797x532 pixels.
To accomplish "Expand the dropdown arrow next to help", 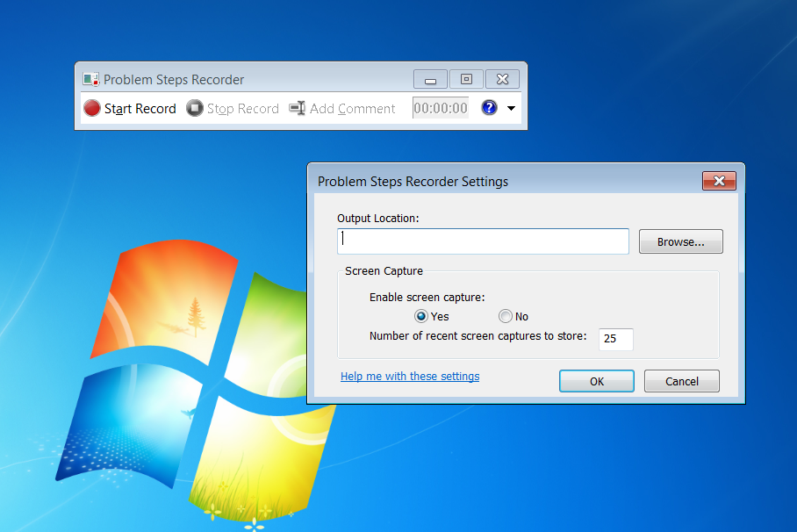I will (512, 108).
